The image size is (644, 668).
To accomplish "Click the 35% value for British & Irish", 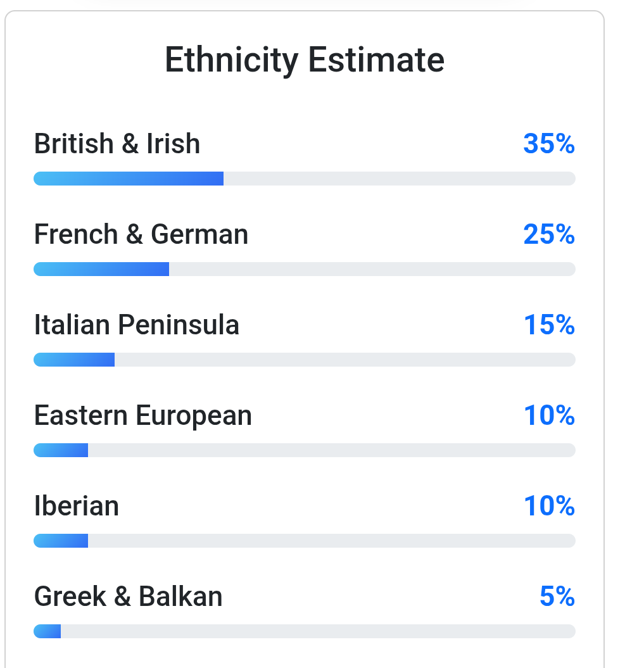I will click(548, 144).
